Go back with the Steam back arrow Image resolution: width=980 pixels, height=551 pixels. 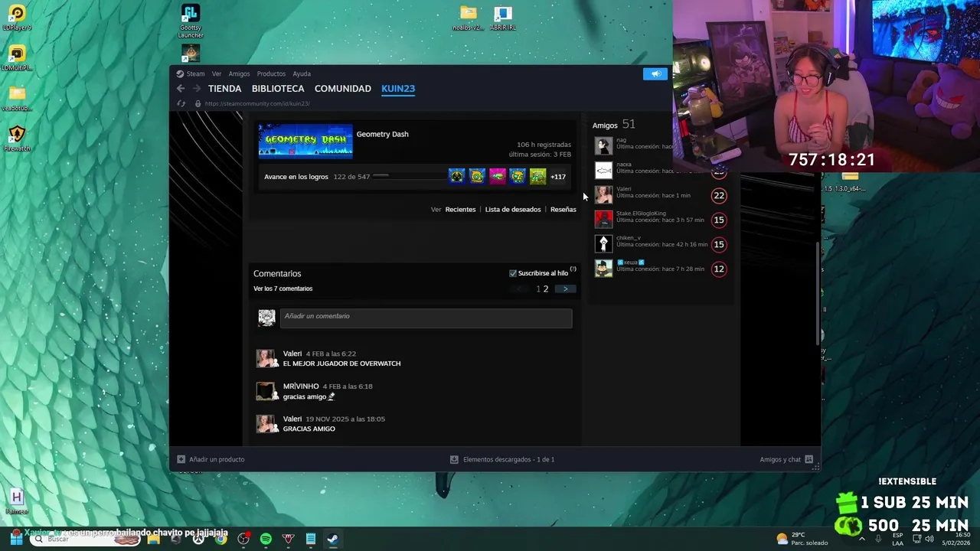point(181,89)
